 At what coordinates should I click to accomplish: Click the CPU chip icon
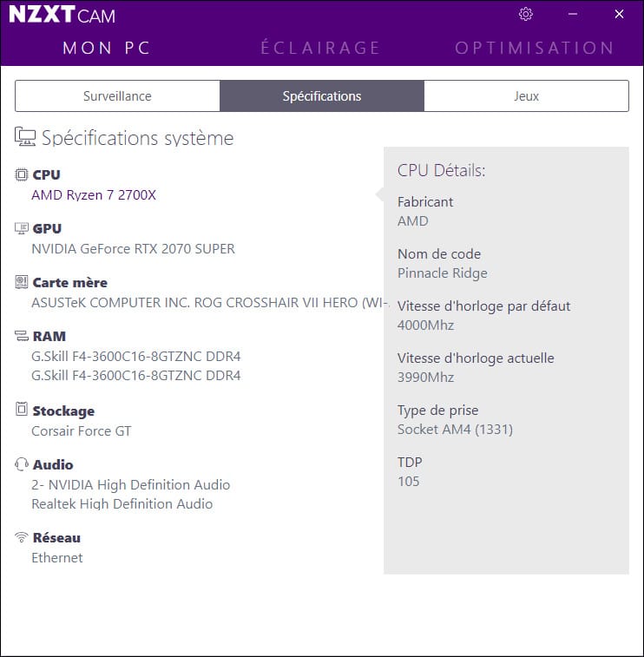[x=22, y=174]
